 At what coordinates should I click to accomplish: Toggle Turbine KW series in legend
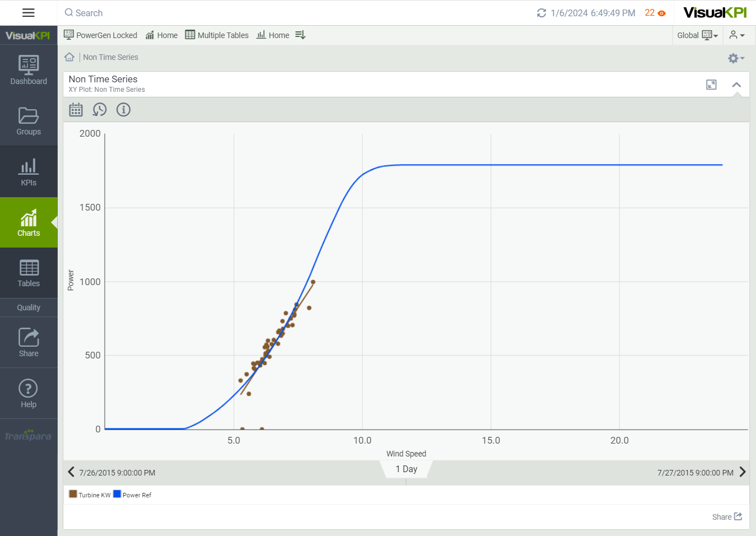(90, 495)
